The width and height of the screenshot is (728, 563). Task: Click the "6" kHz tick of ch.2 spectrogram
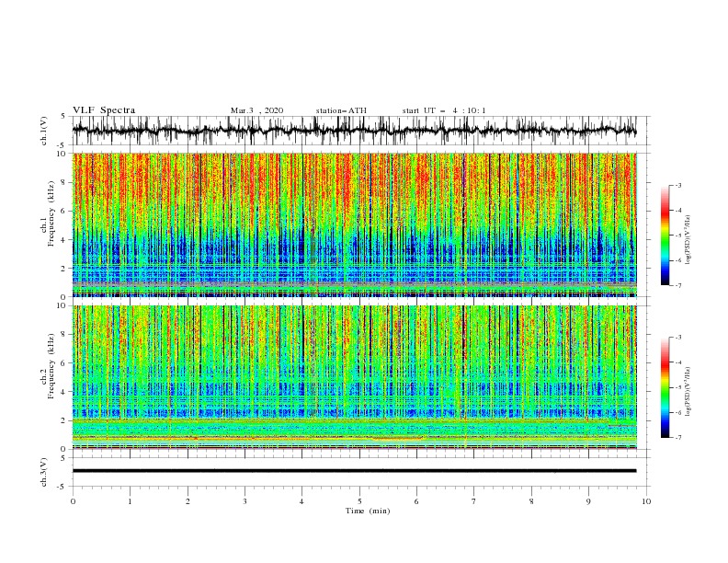click(x=63, y=363)
